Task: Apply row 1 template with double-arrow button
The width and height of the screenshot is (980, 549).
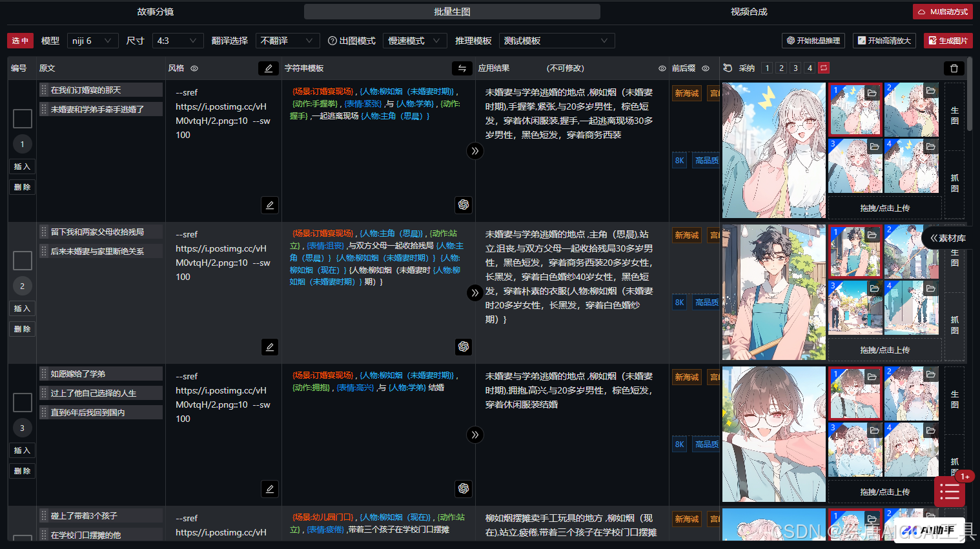Action: [475, 151]
